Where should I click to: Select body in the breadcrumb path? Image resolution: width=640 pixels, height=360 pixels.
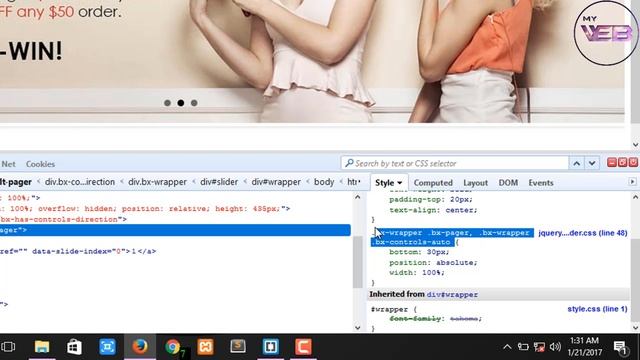[324, 182]
